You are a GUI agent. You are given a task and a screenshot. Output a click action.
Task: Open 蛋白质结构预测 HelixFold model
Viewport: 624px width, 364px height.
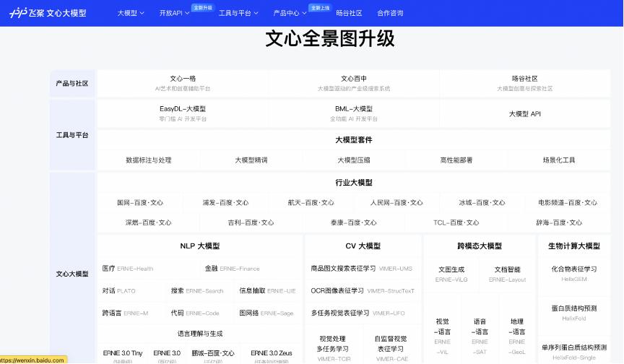pos(574,313)
